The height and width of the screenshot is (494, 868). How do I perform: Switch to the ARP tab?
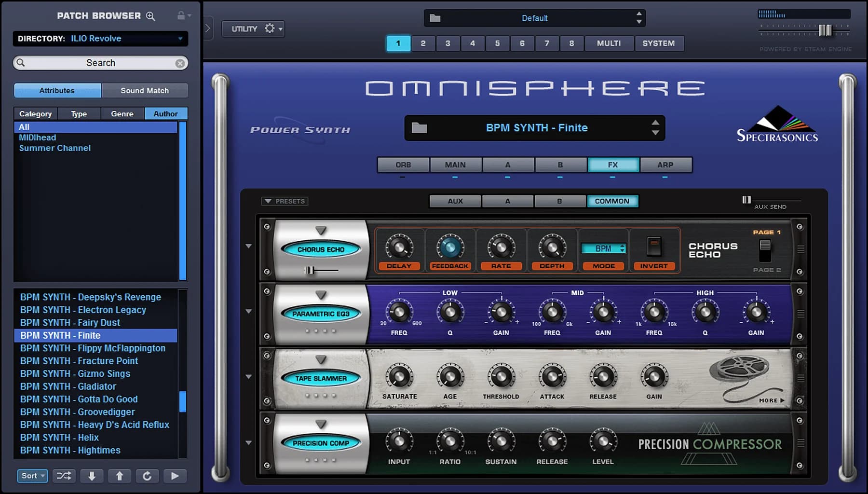(x=666, y=165)
